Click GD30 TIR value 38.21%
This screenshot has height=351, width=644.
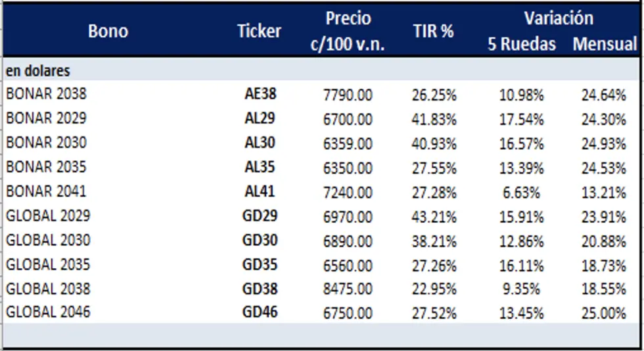coord(434,241)
